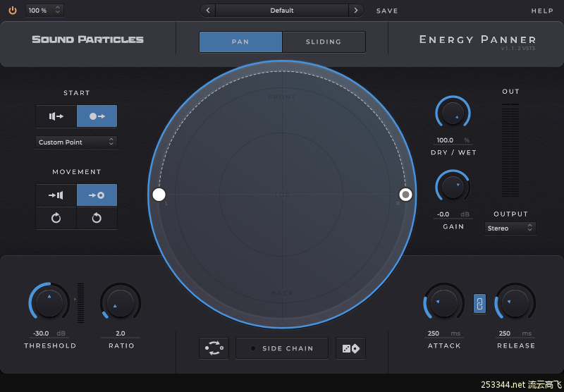Screen dimensions: 564x392
Task: Click the threshold level meter
Action: click(x=80, y=302)
